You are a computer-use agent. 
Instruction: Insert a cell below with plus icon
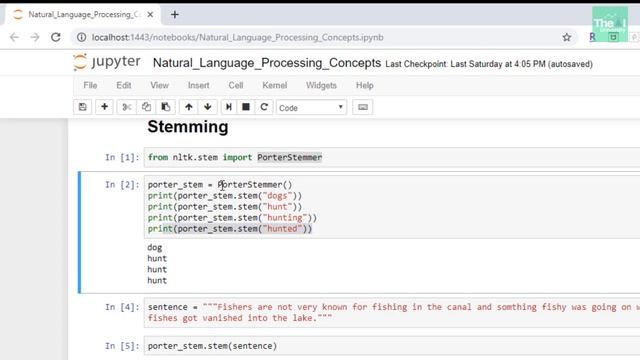(x=104, y=107)
